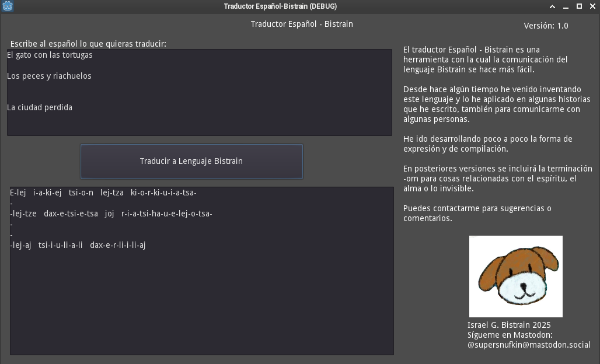Select the line 'El gato con las tortugas'

click(50, 55)
